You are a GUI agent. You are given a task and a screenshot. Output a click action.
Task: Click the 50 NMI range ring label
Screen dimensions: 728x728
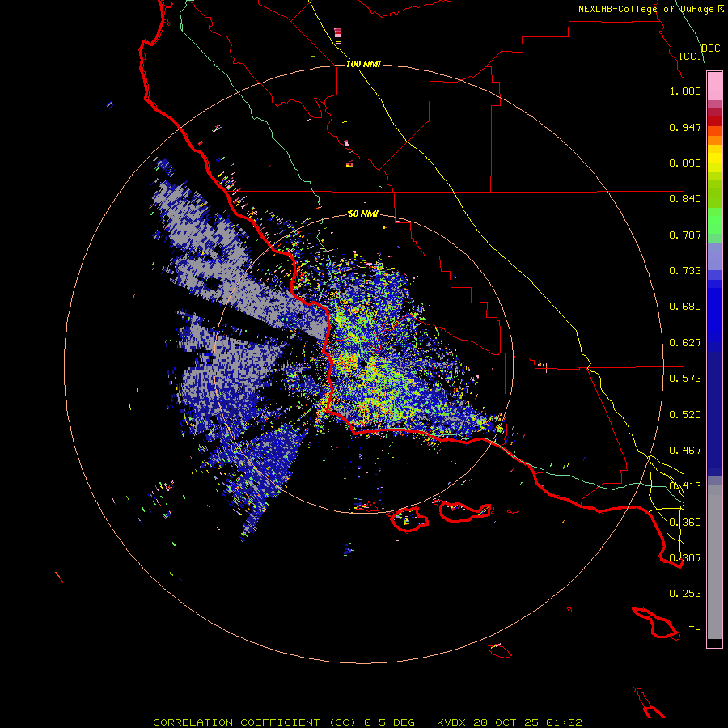coord(363,214)
